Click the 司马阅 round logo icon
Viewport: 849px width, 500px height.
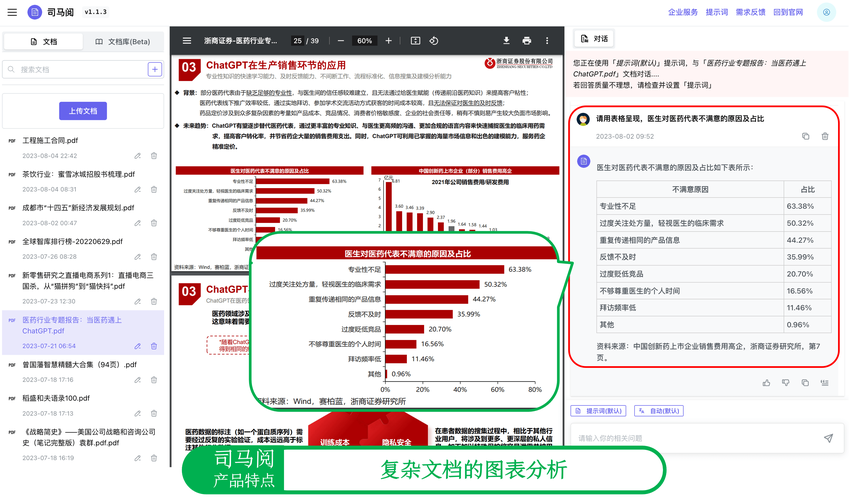35,12
